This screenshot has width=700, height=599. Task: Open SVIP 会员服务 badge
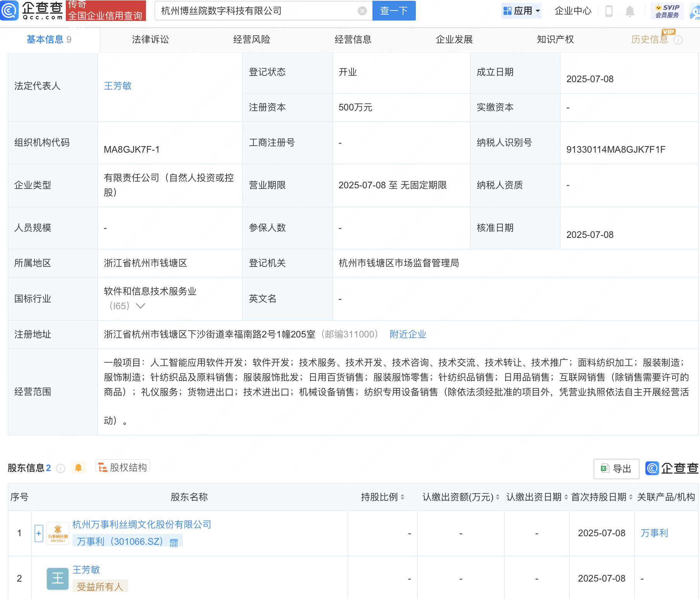[667, 11]
